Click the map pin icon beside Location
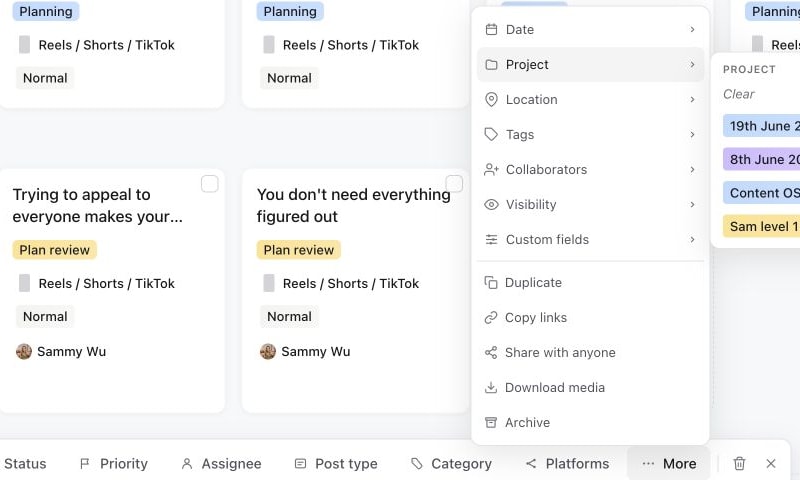The image size is (800, 480). click(491, 99)
